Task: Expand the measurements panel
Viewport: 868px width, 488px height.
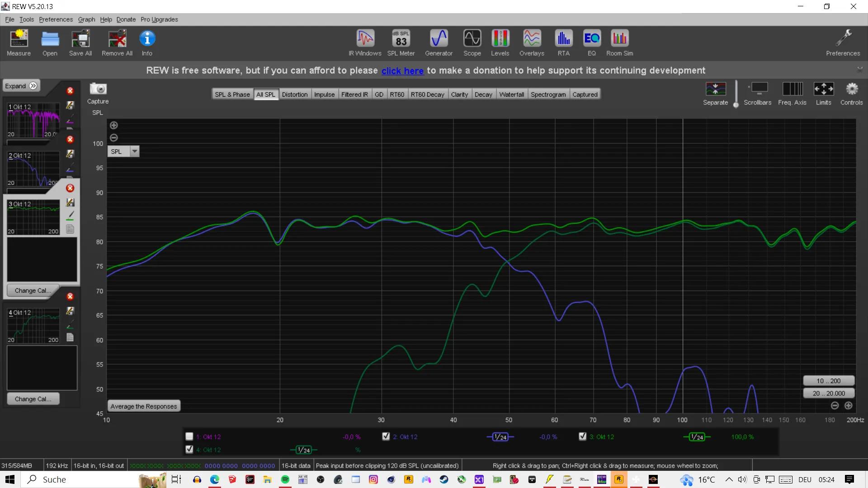Action: coord(21,86)
